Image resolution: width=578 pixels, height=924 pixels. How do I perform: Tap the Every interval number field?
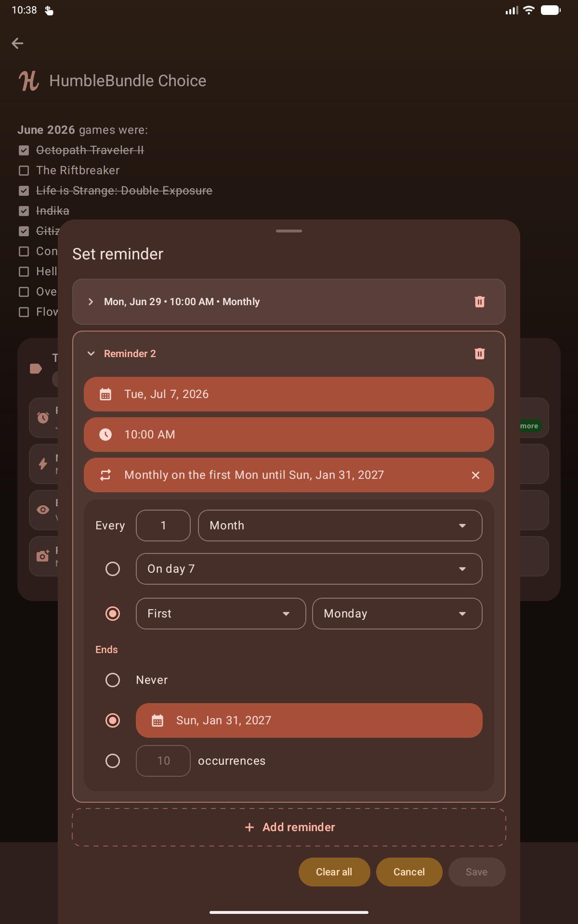(x=163, y=526)
